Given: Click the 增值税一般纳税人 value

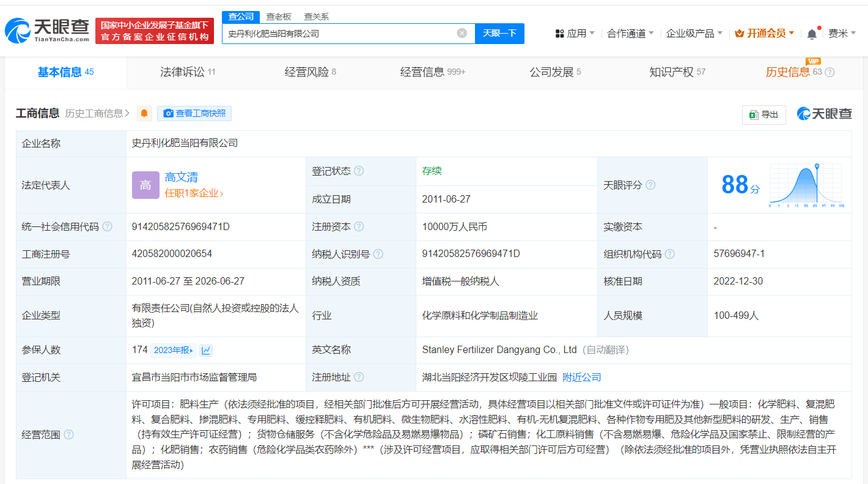Looking at the screenshot, I should (460, 281).
